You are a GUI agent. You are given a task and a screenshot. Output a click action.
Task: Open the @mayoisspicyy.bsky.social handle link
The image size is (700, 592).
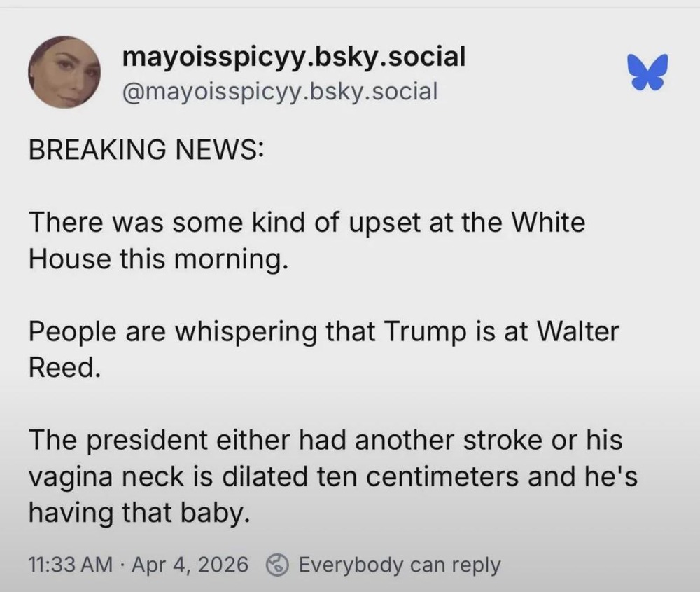[279, 90]
